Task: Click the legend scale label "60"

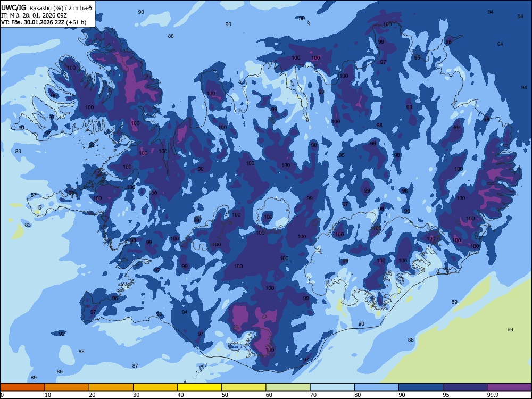Action: tap(269, 395)
